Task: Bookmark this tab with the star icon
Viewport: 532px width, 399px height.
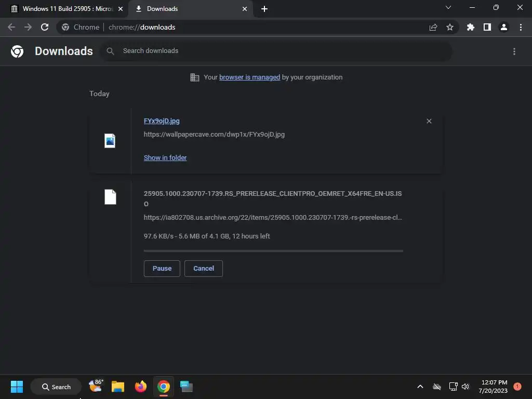Action: tap(450, 27)
